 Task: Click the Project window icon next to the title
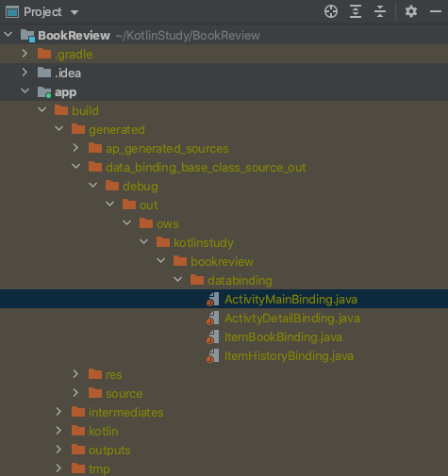click(x=12, y=12)
